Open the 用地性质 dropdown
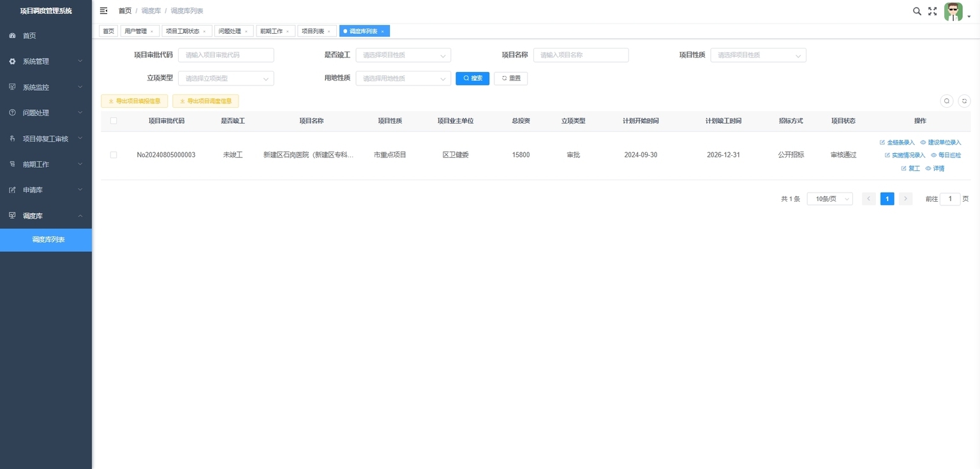 pos(403,78)
